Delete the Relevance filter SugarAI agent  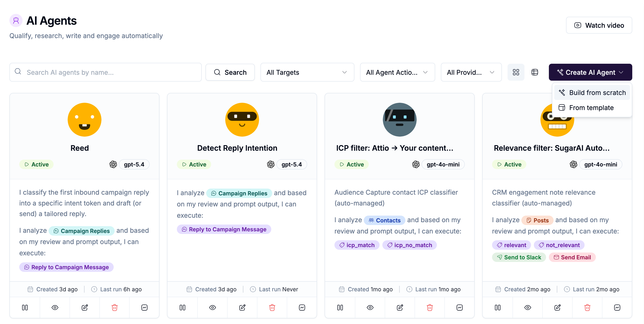587,307
